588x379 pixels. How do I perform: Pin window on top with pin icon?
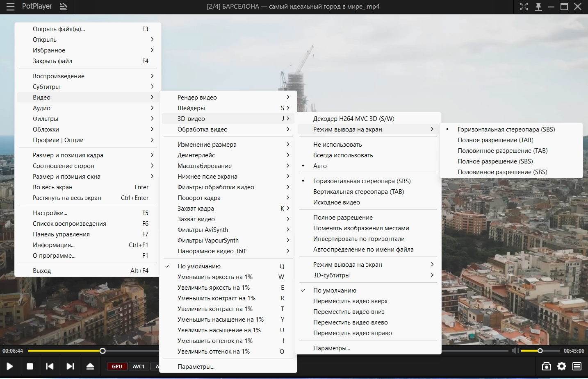538,7
